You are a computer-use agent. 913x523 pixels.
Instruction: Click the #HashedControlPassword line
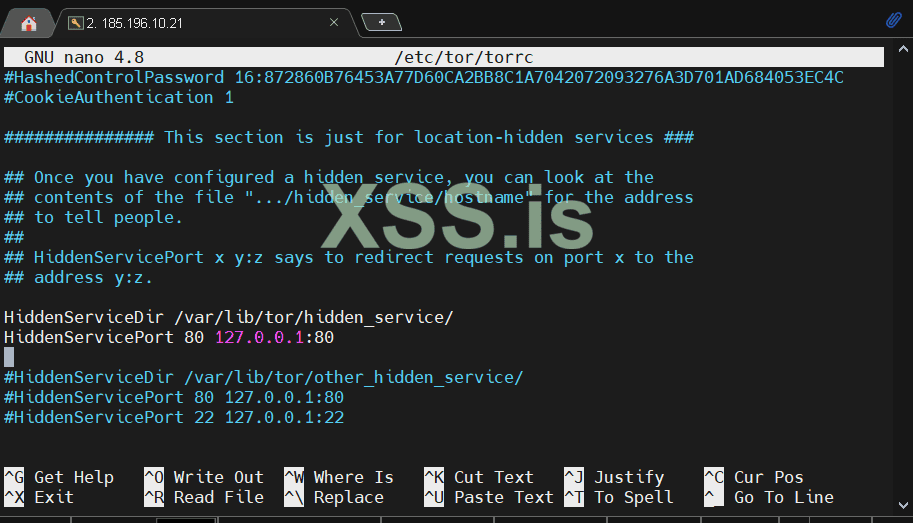coord(423,77)
